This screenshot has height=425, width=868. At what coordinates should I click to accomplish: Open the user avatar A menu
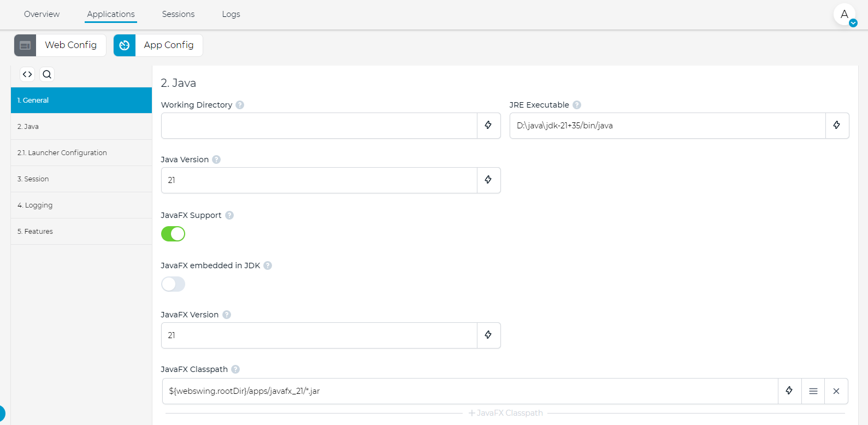pyautogui.click(x=845, y=15)
